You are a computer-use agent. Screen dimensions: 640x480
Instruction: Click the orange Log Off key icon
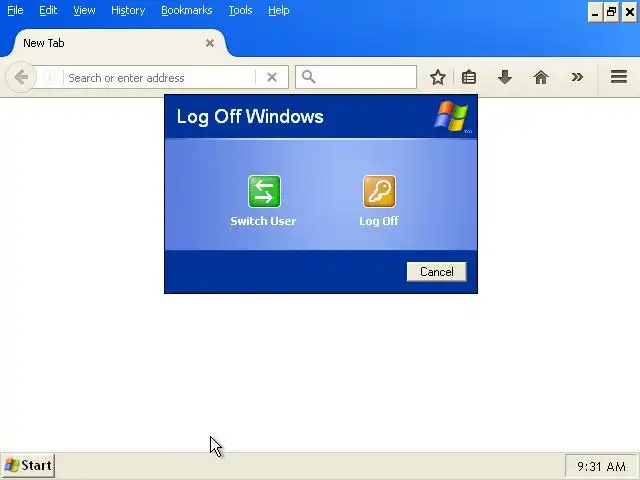coord(379,191)
